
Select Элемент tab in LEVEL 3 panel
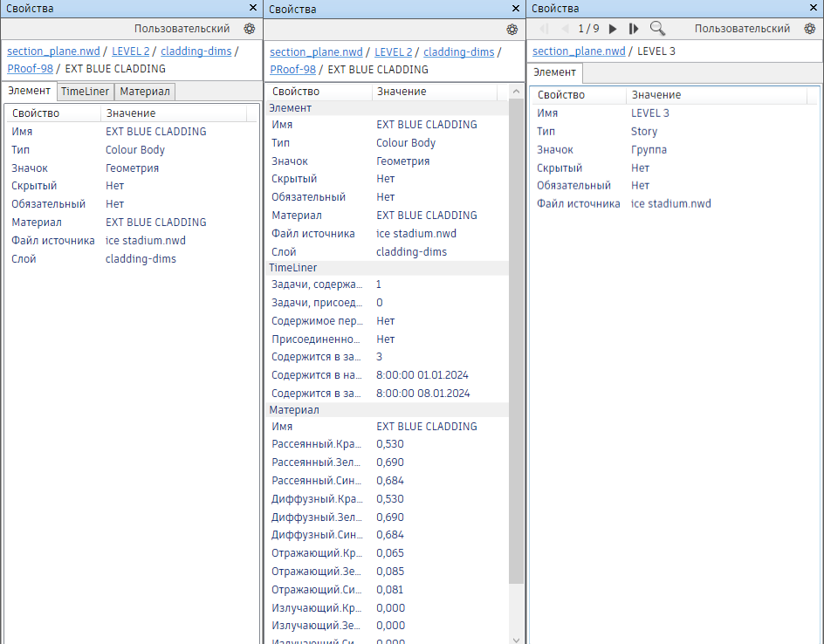[555, 72]
